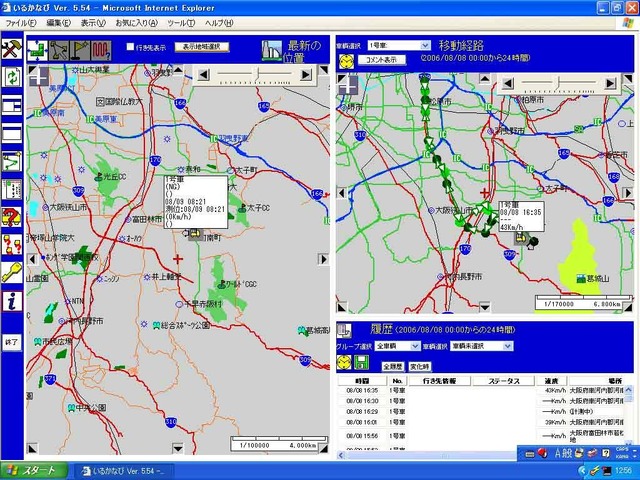Pan right map left with left arrow
This screenshot has height=480, width=640.
pyautogui.click(x=342, y=193)
